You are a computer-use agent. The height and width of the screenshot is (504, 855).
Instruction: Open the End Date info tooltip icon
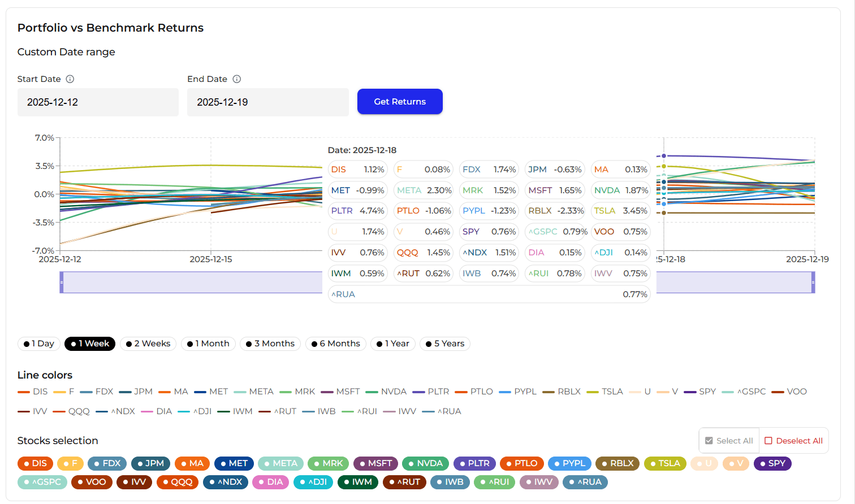237,79
